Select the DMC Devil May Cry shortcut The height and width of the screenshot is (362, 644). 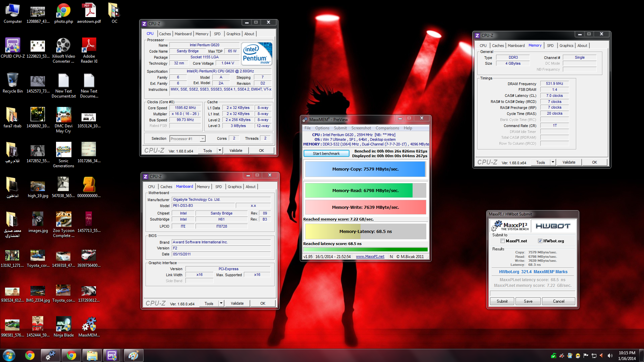pyautogui.click(x=63, y=120)
